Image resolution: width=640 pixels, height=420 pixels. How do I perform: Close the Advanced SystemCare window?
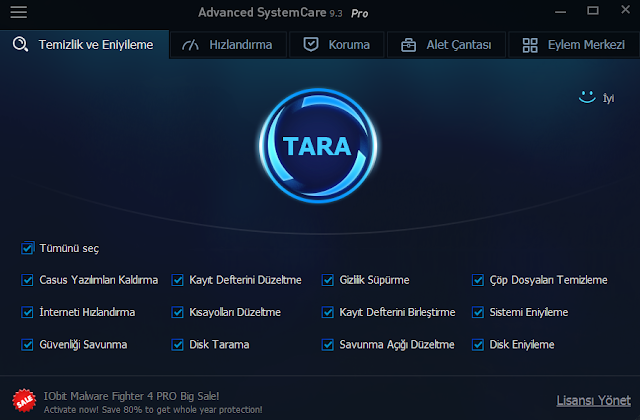coord(625,10)
